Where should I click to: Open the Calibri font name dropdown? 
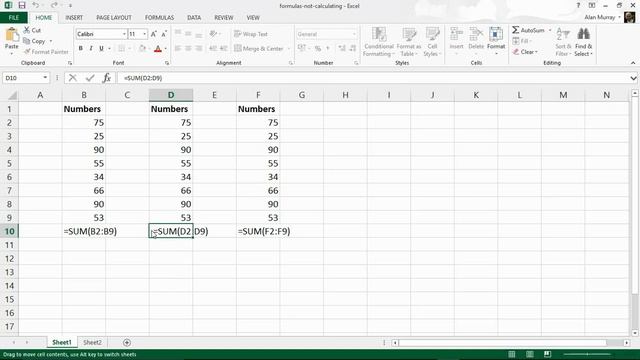click(x=124, y=34)
